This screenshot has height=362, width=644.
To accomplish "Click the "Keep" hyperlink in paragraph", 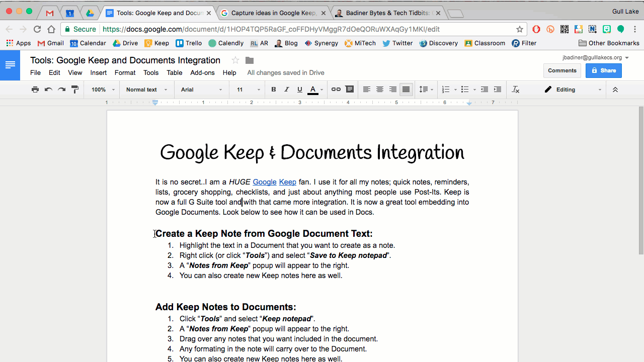I will click(x=288, y=182).
